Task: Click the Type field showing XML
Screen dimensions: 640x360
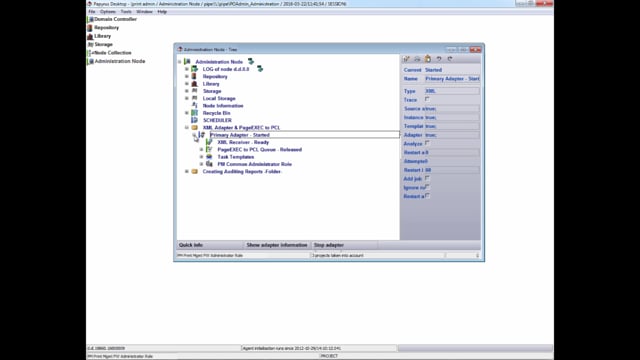Action: 452,91
